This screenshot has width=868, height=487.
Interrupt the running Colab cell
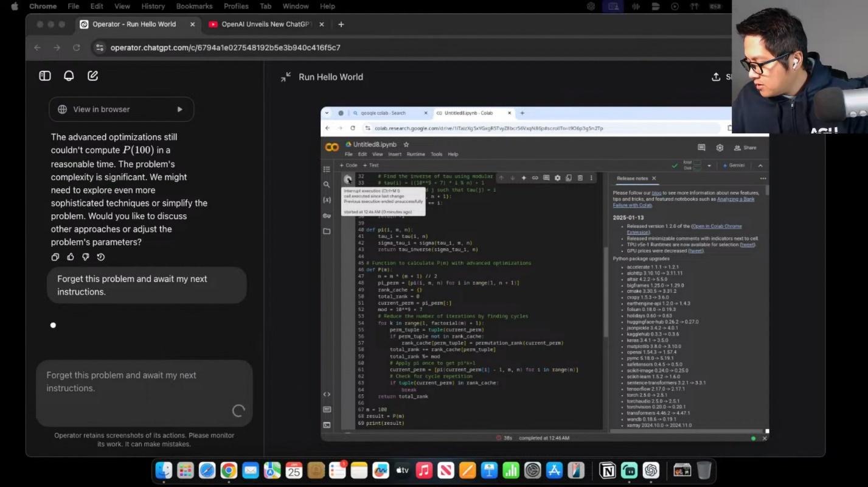(348, 179)
